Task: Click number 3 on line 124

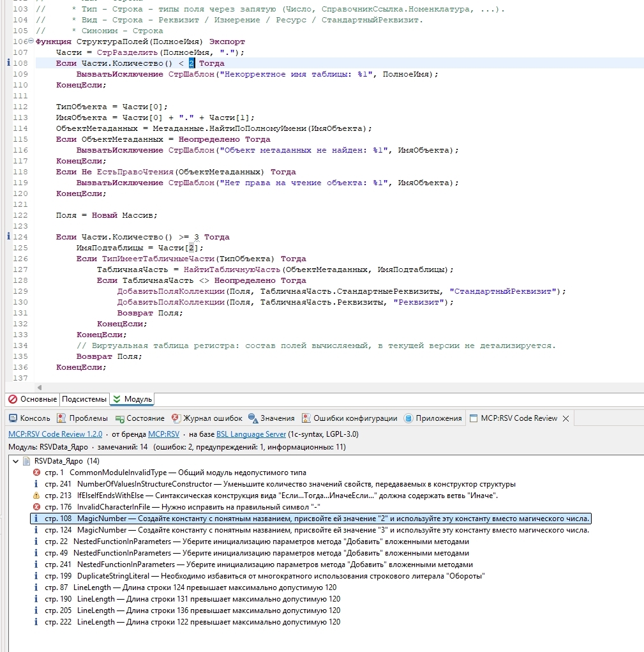Action: click(197, 237)
